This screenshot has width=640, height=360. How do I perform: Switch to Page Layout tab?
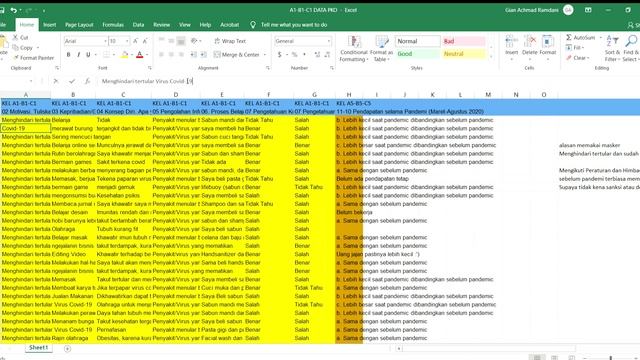[79, 25]
